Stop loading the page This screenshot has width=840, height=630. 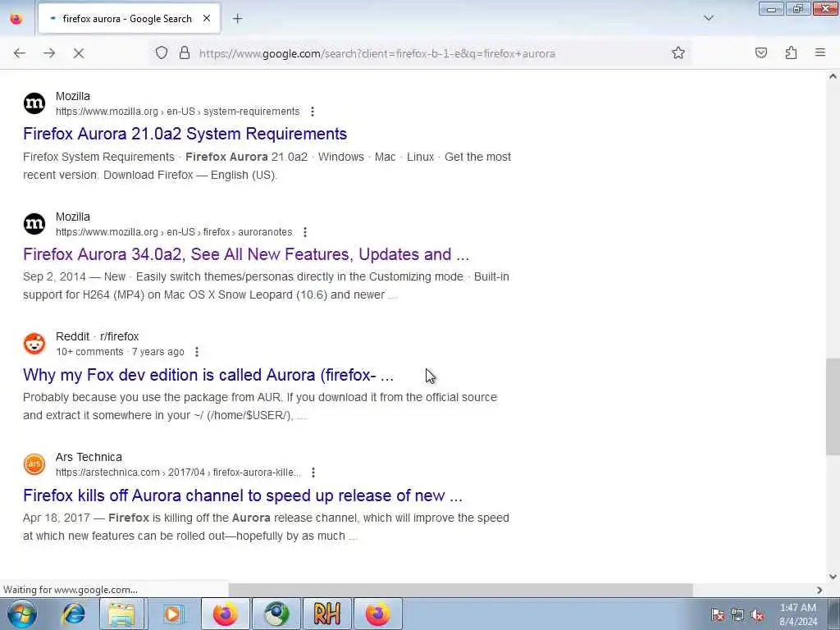[x=78, y=53]
